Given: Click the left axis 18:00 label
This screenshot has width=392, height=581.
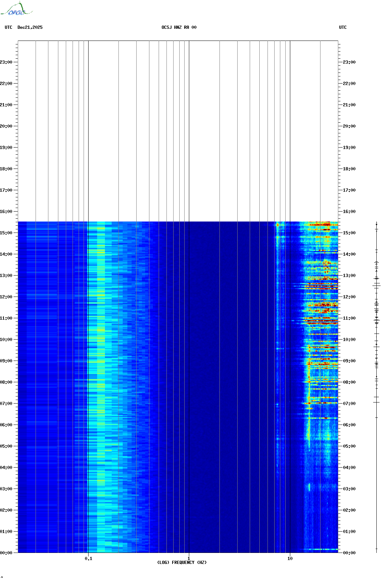Looking at the screenshot, I should point(6,169).
